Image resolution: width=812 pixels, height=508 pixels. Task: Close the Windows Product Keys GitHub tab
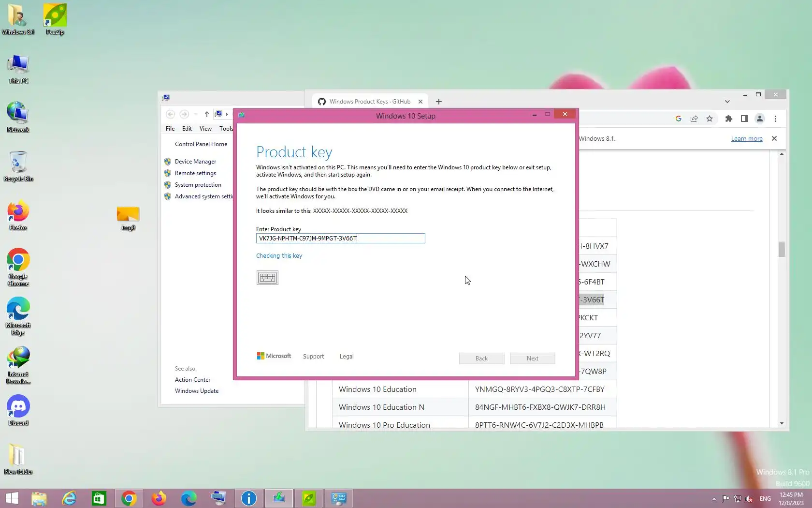pyautogui.click(x=420, y=102)
